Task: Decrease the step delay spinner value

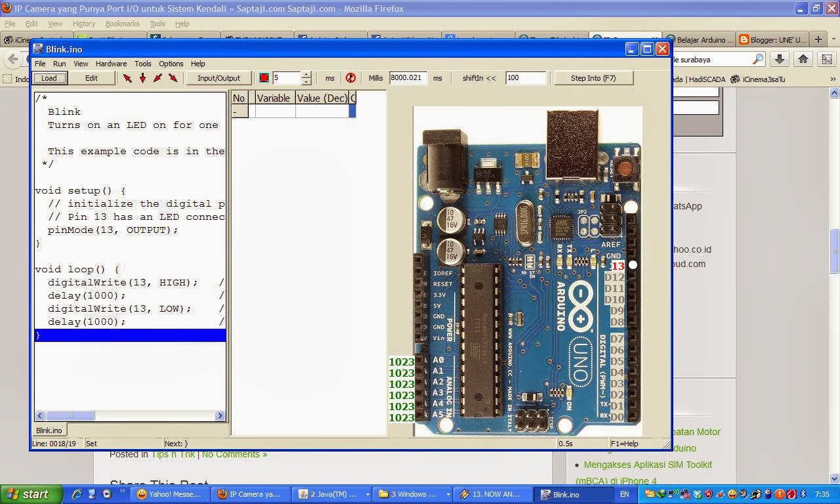Action: [306, 81]
